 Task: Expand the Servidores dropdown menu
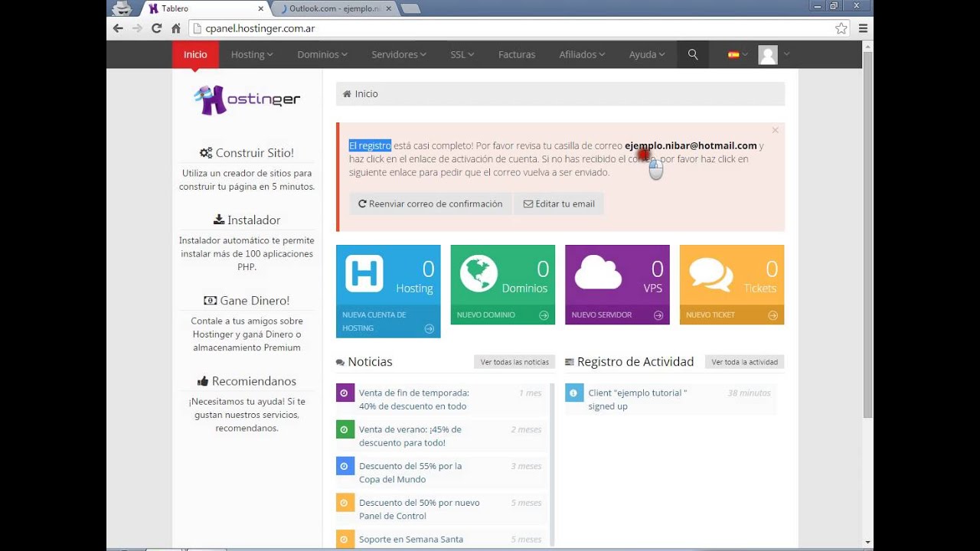pos(399,54)
